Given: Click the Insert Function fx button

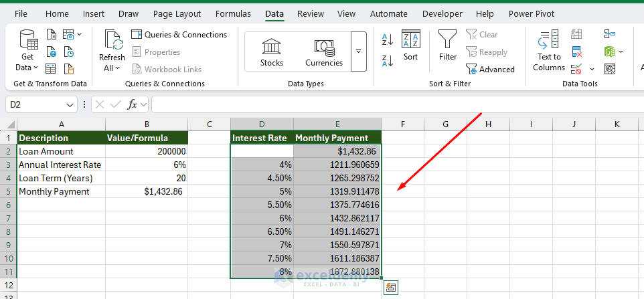Looking at the screenshot, I should 133,104.
